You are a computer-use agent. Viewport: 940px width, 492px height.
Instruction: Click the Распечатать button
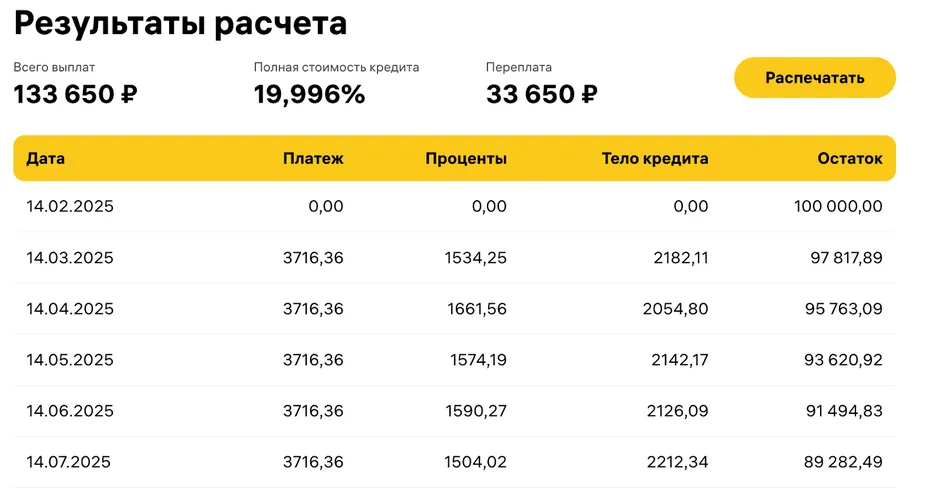click(x=814, y=78)
